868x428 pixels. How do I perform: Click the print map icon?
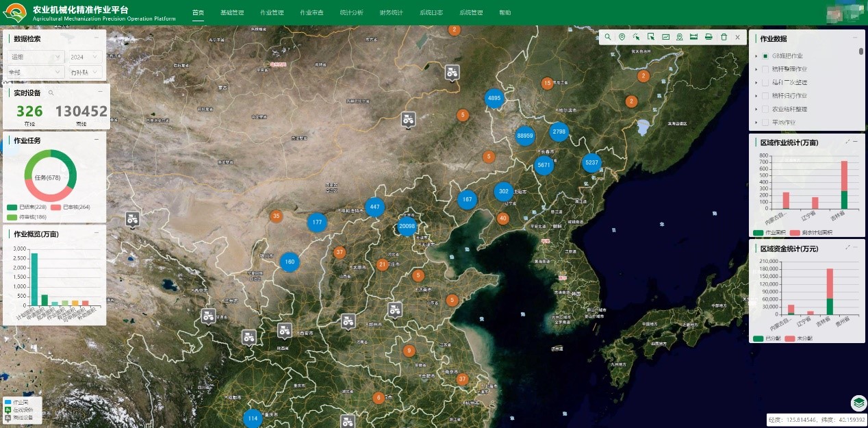point(709,37)
